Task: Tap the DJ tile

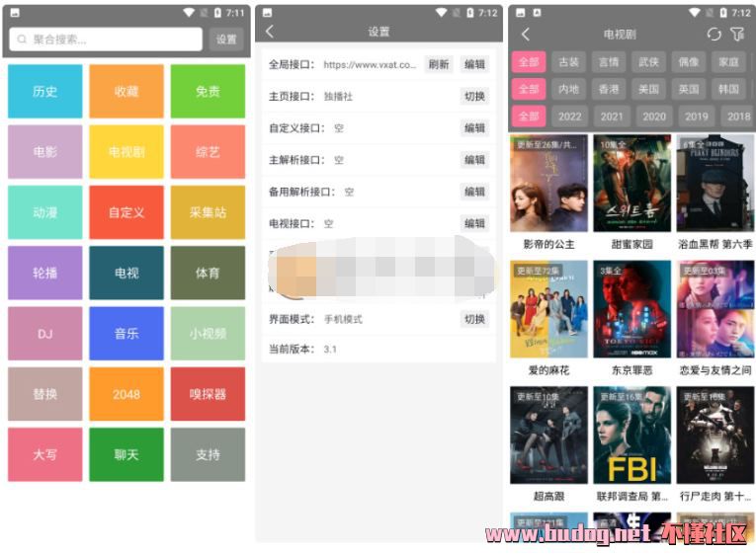Action: pyautogui.click(x=44, y=334)
